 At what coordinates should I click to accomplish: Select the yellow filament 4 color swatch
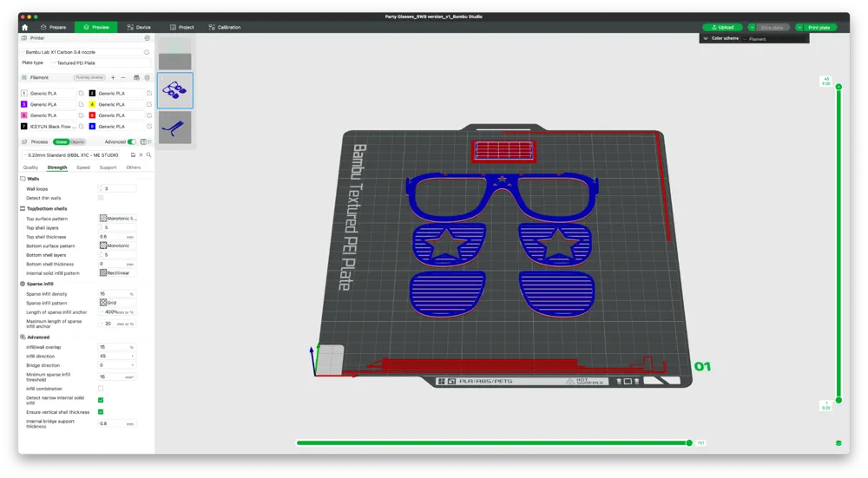click(x=93, y=104)
